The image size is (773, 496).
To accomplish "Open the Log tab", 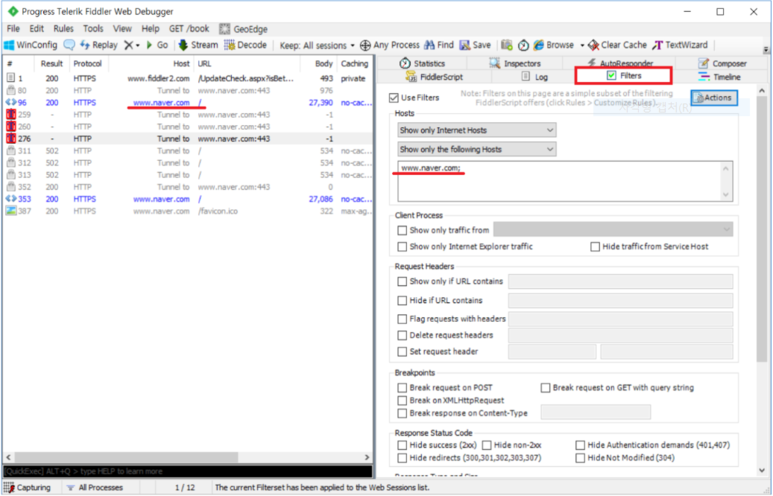I will (x=534, y=77).
